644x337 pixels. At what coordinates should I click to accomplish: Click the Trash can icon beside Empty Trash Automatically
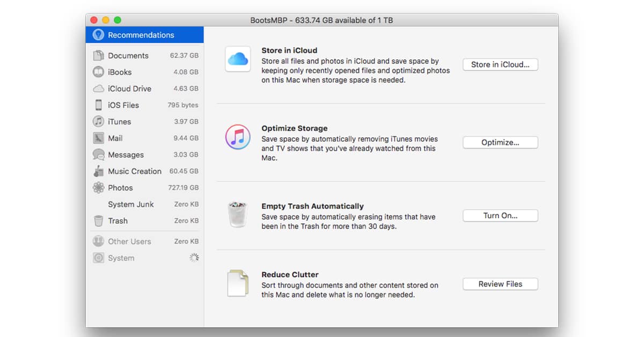click(x=237, y=215)
